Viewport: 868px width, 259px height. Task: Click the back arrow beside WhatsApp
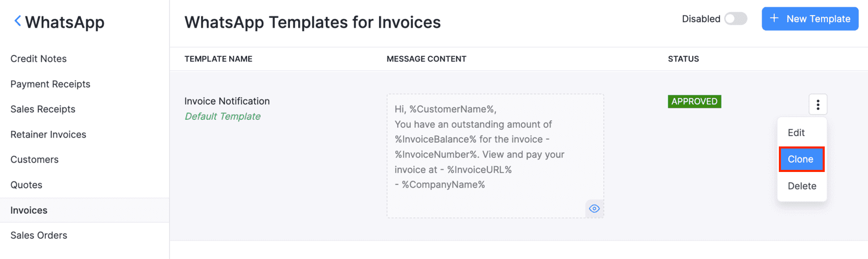click(18, 21)
